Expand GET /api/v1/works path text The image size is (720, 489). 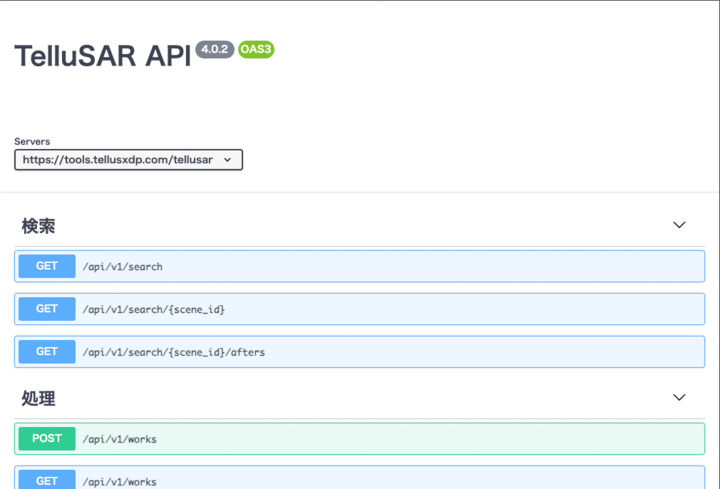pyautogui.click(x=120, y=481)
